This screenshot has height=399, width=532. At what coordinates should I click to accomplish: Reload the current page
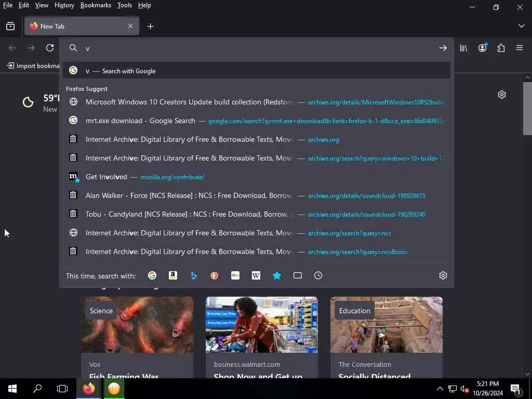pyautogui.click(x=50, y=48)
